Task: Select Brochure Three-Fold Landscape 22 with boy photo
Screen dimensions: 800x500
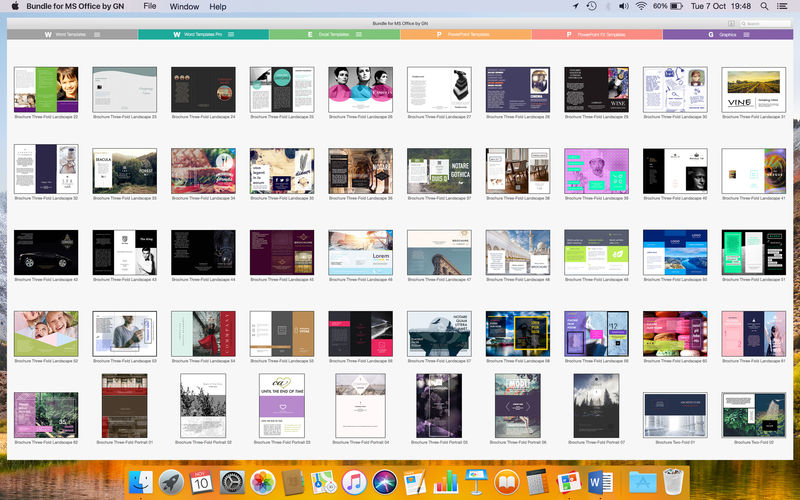Action: (x=46, y=89)
